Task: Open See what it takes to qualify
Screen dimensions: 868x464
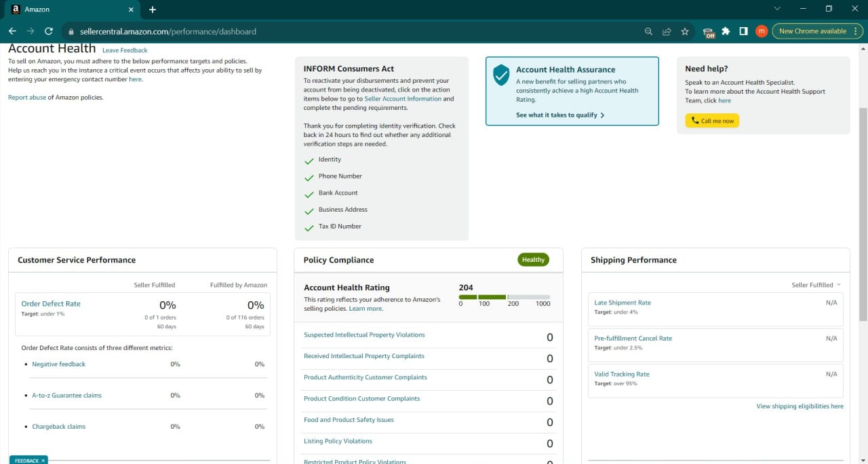Action: pos(560,115)
